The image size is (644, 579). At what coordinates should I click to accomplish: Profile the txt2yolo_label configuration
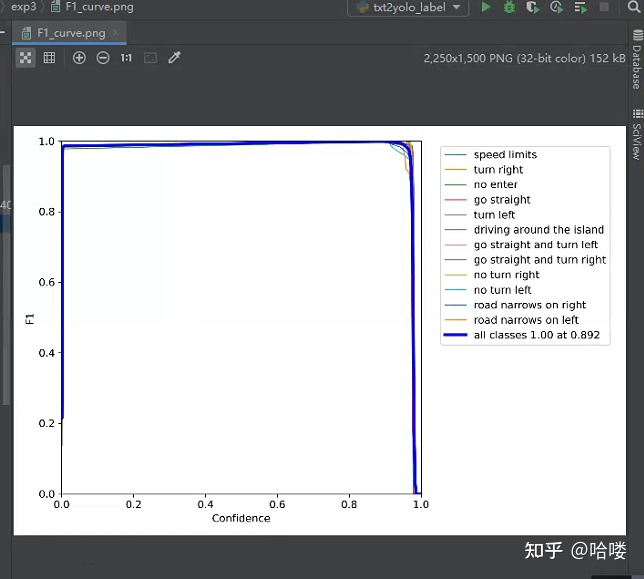coord(557,7)
